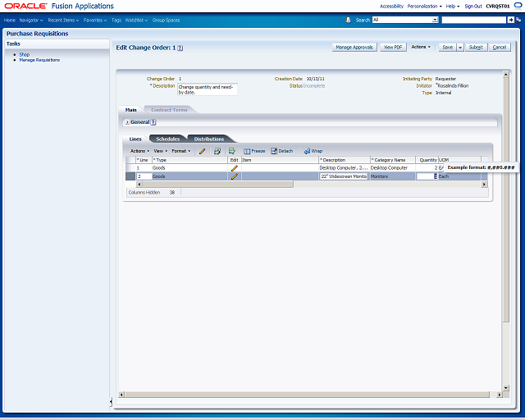Collapse the Tasks pane with splitter arrow
The width and height of the screenshot is (525, 420).
tap(111, 402)
